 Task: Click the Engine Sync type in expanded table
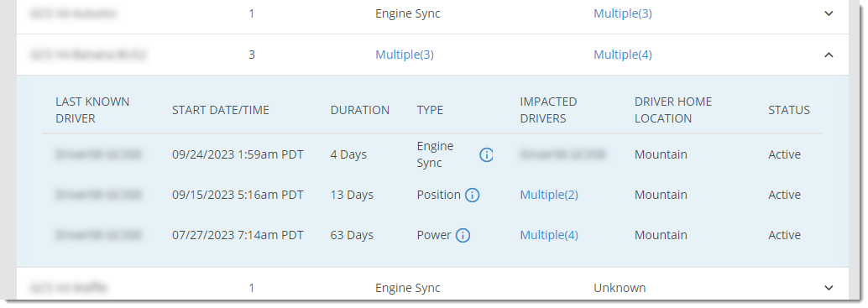click(435, 154)
